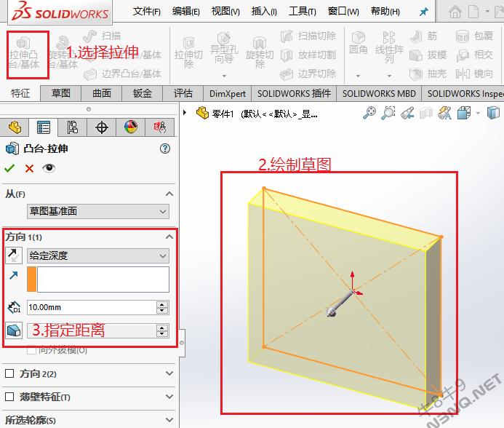Expand the Direction 2 (方向2) section
The image size is (504, 428).
pyautogui.click(x=169, y=373)
